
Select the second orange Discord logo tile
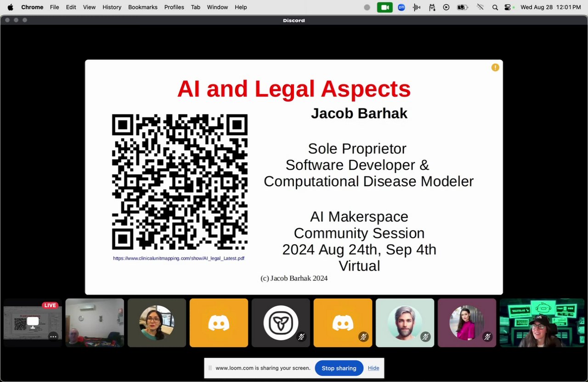(343, 323)
